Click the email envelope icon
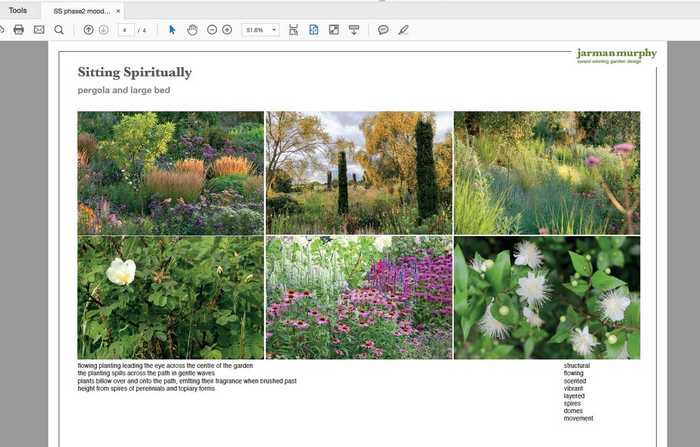 pos(39,30)
